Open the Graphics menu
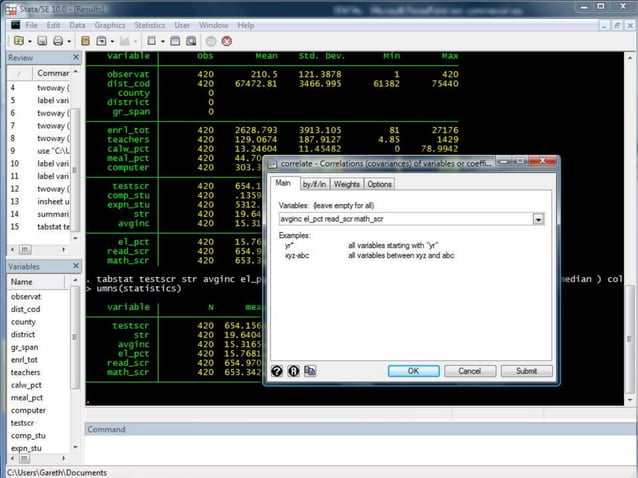Viewport: 638px width, 478px height. click(x=110, y=24)
